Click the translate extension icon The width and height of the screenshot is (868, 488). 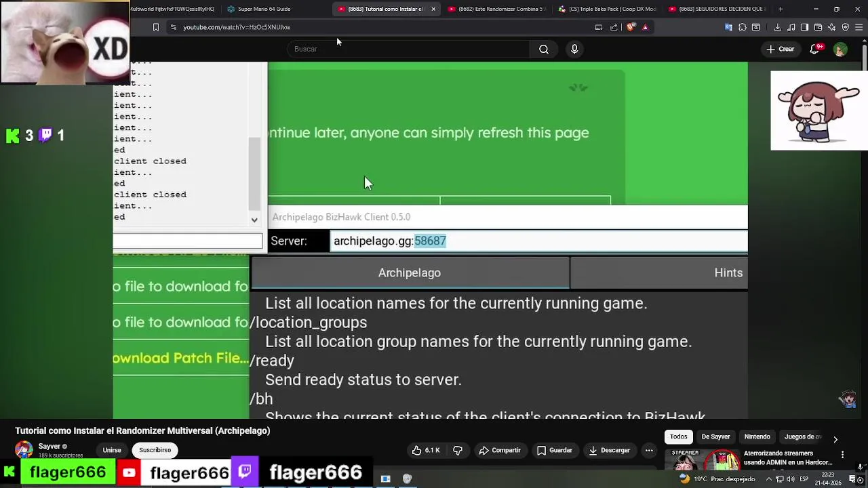click(728, 27)
